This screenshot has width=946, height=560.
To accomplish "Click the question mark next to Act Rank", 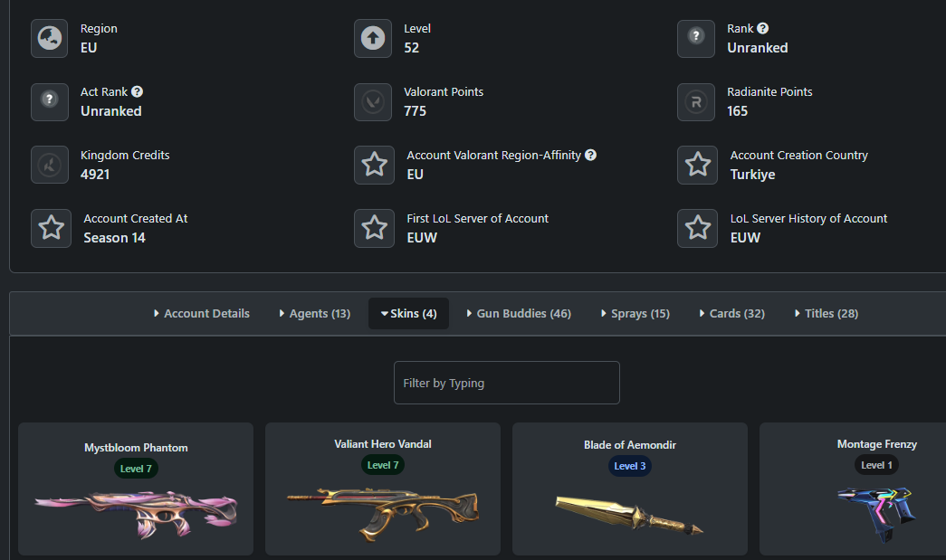I will (x=137, y=91).
